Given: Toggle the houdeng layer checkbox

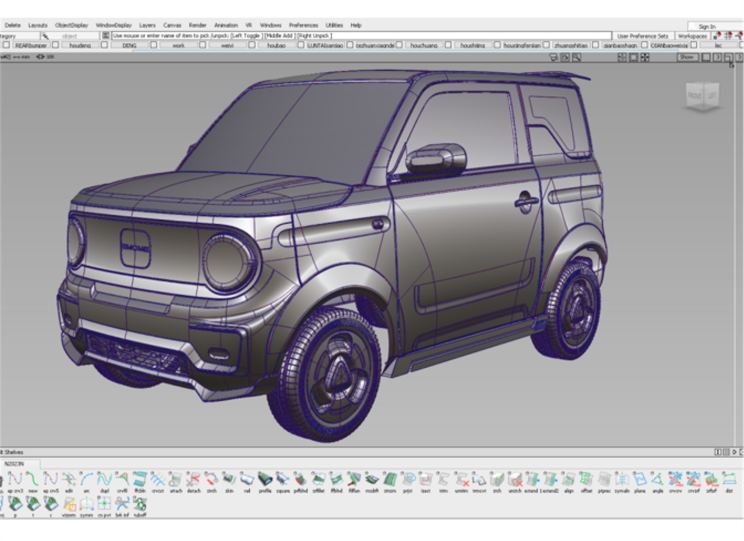Looking at the screenshot, I should point(56,45).
